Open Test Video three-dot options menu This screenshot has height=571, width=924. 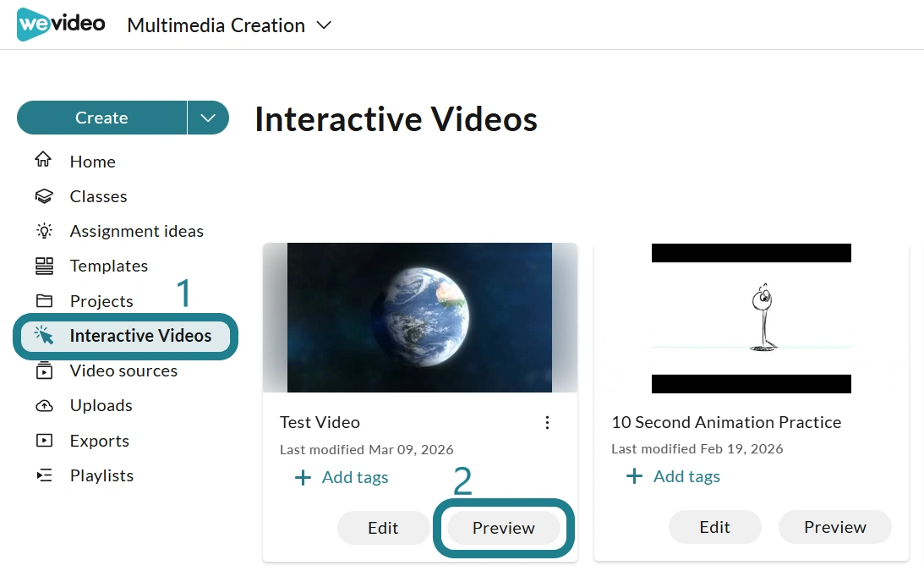point(548,422)
